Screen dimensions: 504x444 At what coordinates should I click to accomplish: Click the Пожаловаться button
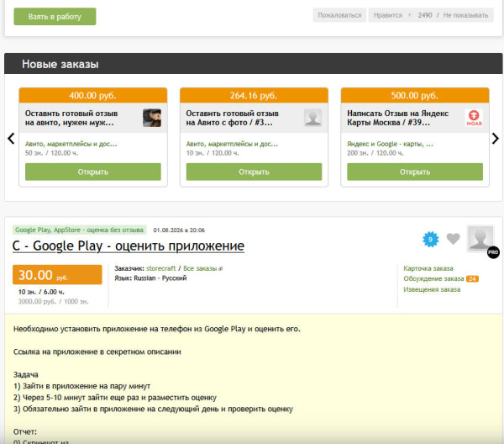point(339,15)
